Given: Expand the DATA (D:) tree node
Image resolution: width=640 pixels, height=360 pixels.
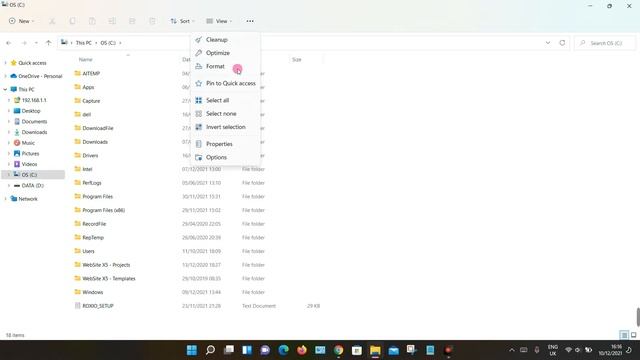Looking at the screenshot, I should (9, 185).
